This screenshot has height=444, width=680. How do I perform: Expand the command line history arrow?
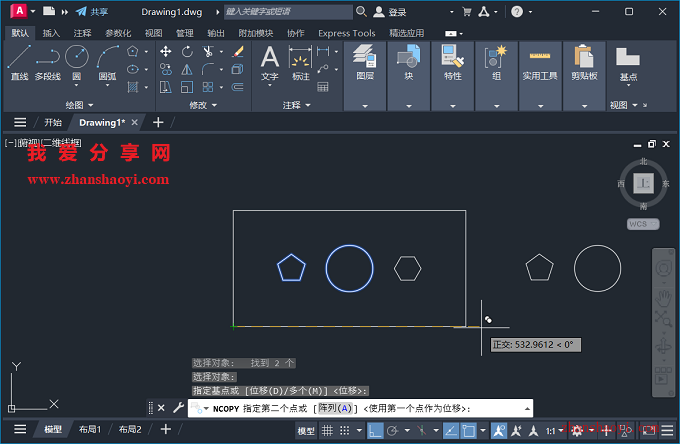tap(527, 408)
